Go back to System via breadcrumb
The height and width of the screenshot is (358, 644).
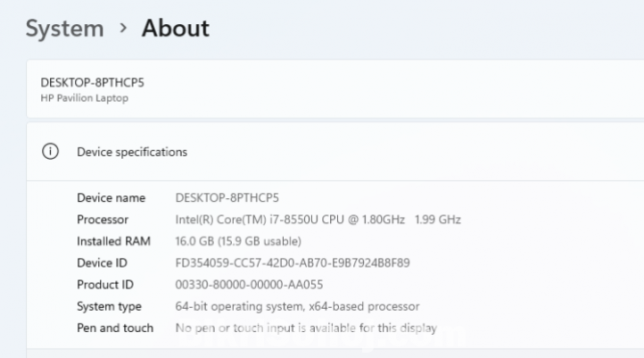pyautogui.click(x=64, y=29)
